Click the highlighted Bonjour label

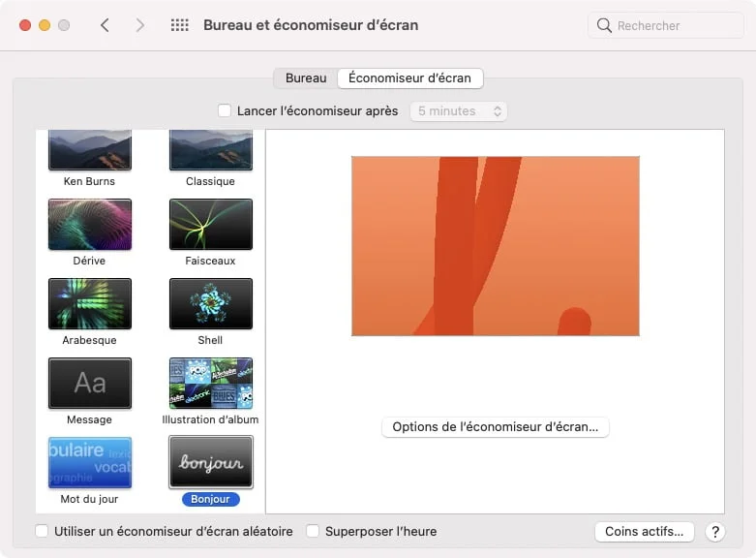click(211, 499)
